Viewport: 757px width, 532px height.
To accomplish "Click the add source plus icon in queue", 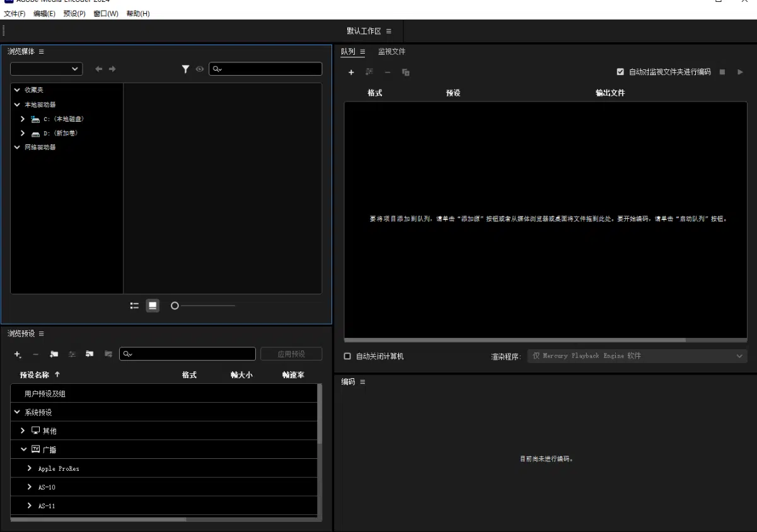I will click(352, 72).
